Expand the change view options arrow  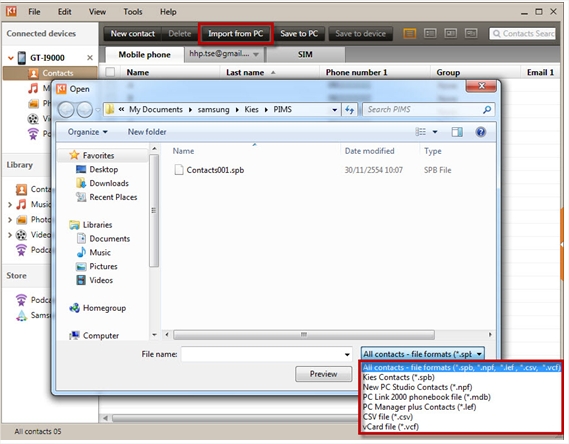click(435, 132)
